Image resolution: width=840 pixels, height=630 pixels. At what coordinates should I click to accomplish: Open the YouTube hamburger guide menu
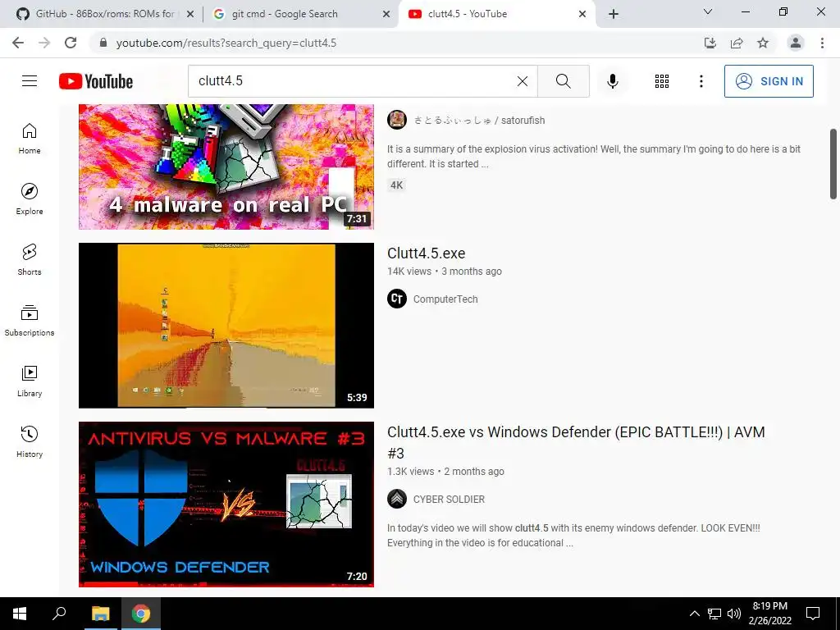[x=30, y=81]
